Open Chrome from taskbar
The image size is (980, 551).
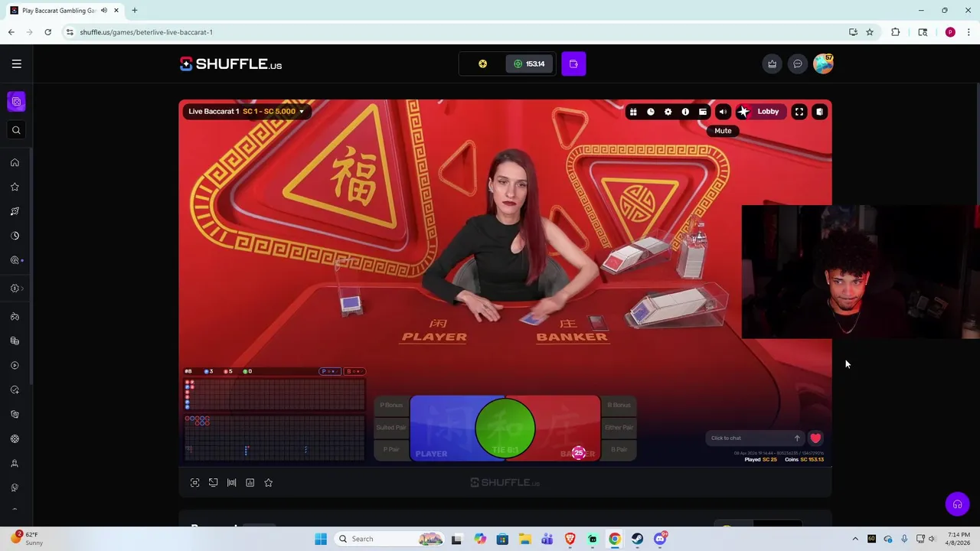[x=615, y=539]
